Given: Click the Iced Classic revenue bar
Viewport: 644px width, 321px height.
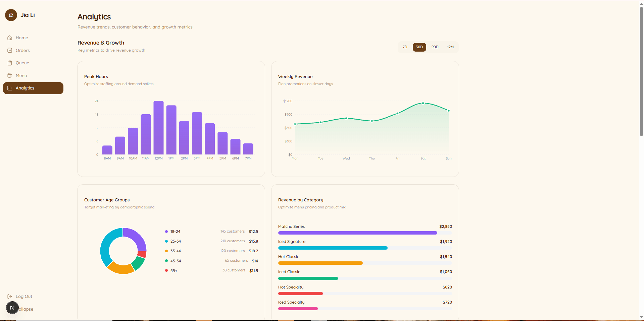Looking at the screenshot, I should pos(308,278).
